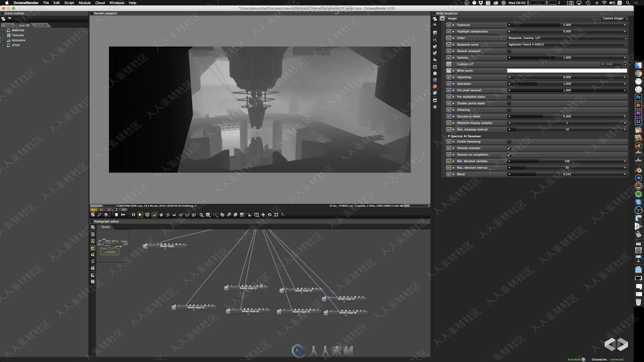Toggle Dithering checkbox
The width and height of the screenshot is (644, 362).
pyautogui.click(x=509, y=110)
